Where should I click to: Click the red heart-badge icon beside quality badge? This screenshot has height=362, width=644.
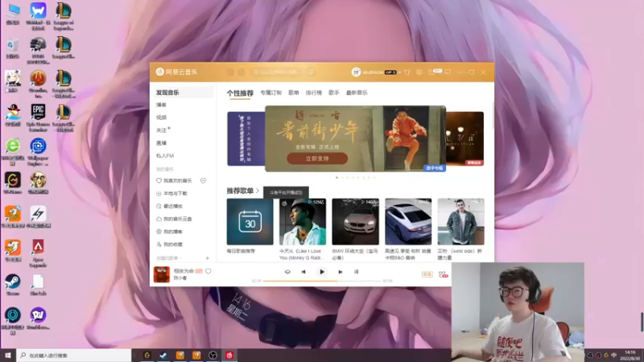(x=443, y=274)
